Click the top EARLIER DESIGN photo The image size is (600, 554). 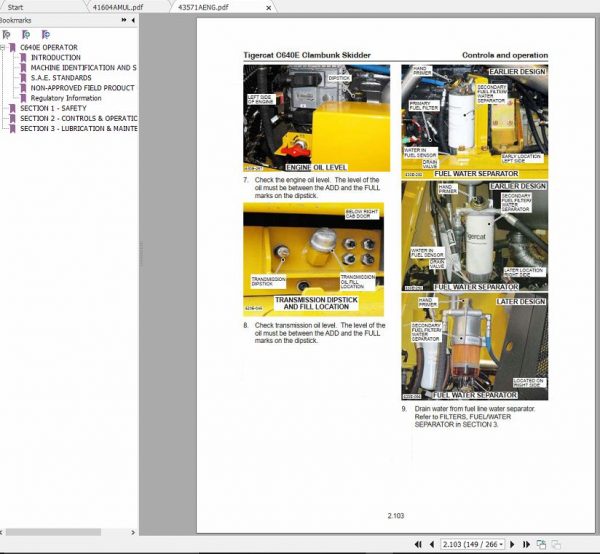(x=474, y=121)
